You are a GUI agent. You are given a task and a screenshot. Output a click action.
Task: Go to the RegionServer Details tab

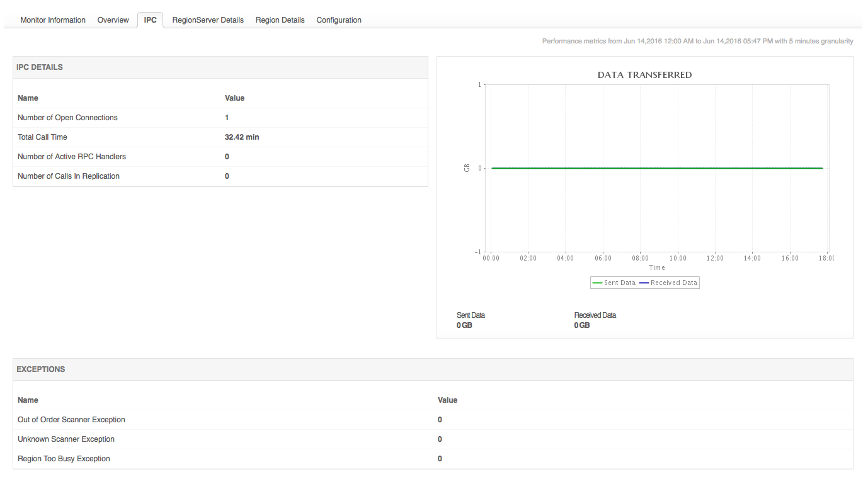point(208,20)
